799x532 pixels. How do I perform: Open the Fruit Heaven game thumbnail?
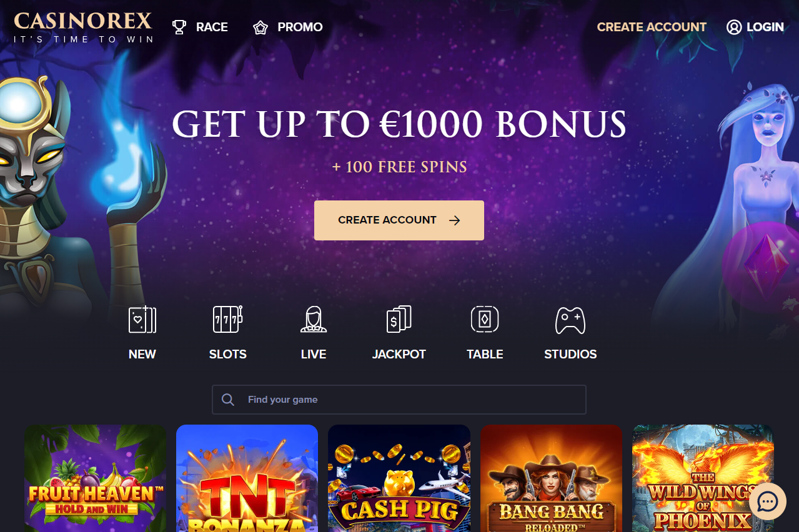(96, 478)
